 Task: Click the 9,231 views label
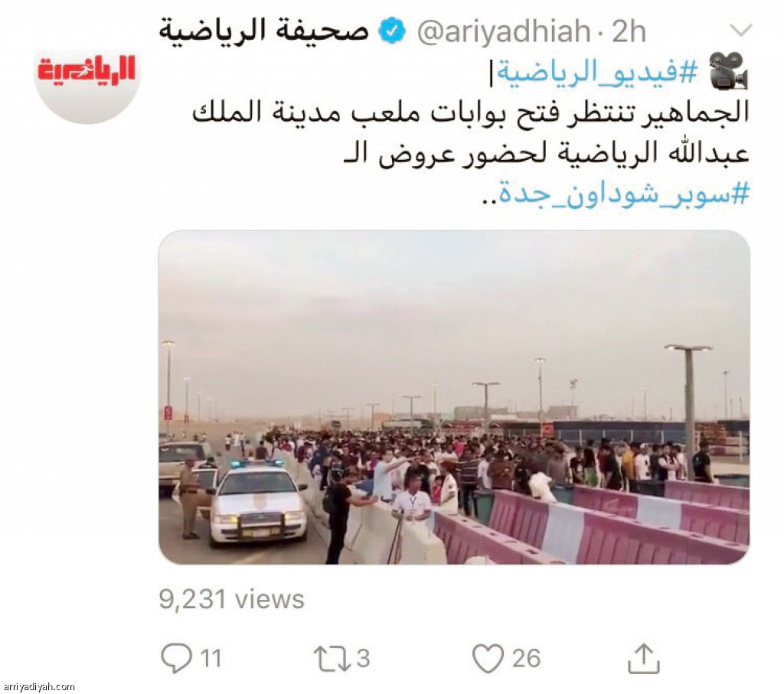pos(231,598)
